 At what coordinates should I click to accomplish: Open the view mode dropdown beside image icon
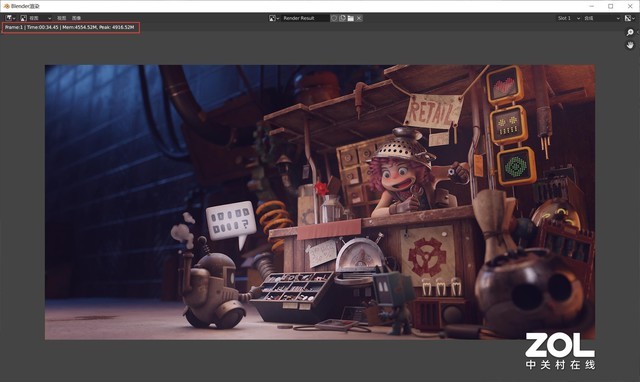(x=40, y=18)
